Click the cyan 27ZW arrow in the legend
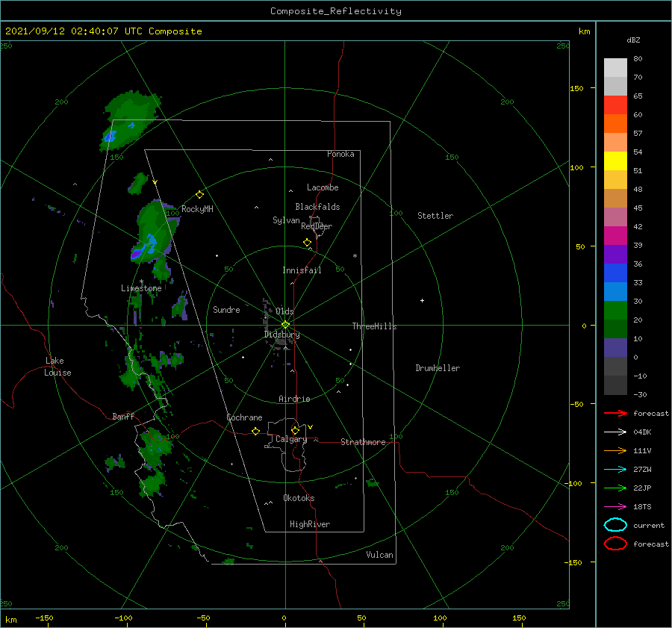The width and height of the screenshot is (672, 628). click(x=615, y=470)
